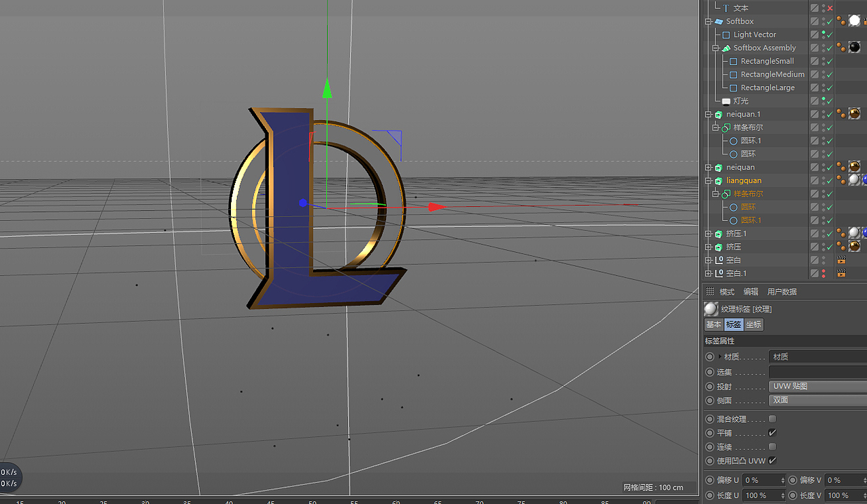Toggle red visibility dots for 空白.1

pyautogui.click(x=824, y=274)
